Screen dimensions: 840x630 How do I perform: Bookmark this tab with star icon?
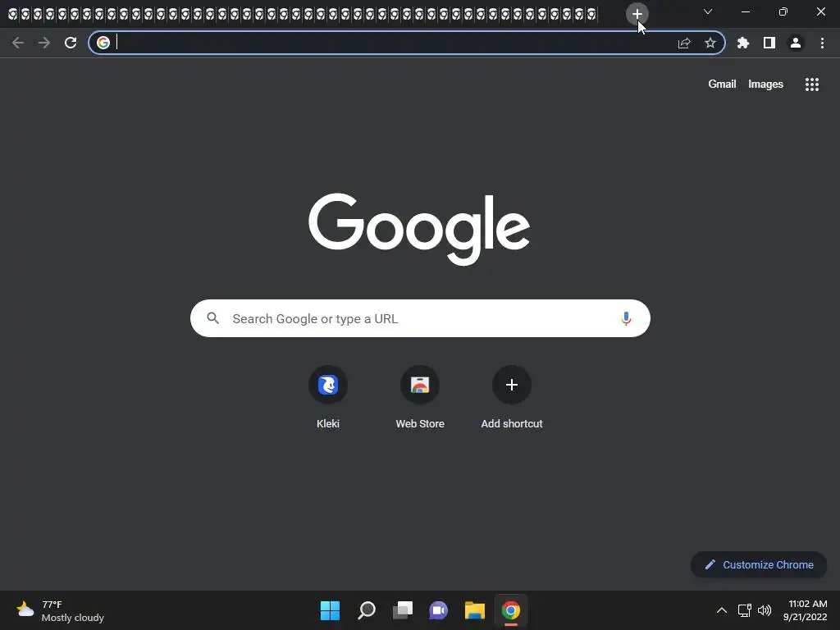click(710, 43)
